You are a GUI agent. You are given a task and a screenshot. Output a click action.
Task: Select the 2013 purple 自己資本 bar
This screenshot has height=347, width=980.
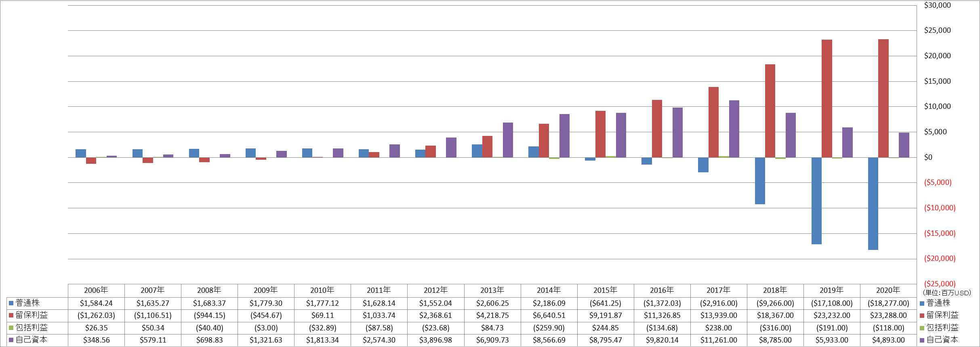(x=508, y=140)
